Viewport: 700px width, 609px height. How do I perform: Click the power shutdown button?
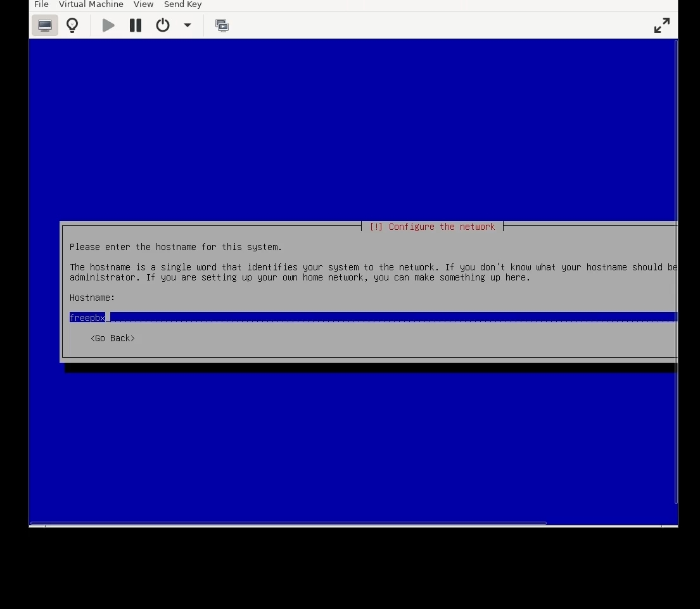point(163,25)
